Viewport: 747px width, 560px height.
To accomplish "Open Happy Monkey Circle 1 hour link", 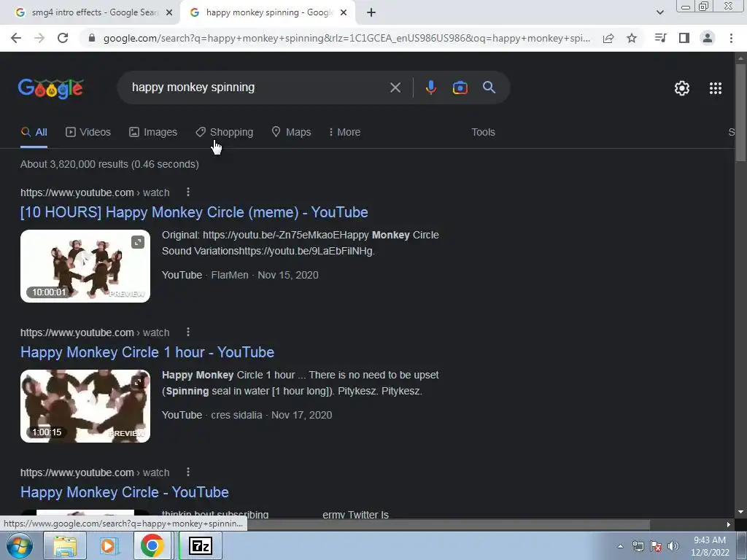I will click(x=147, y=352).
